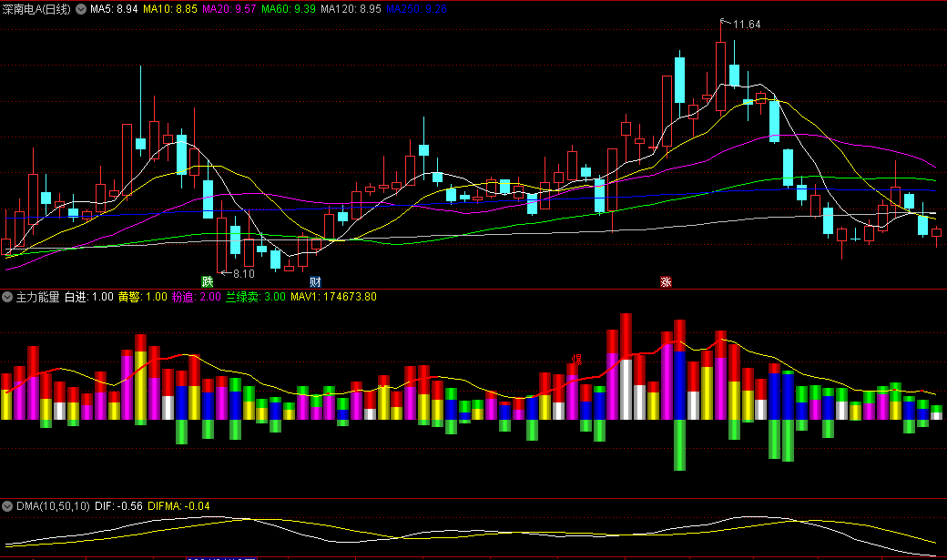Open the main chart indicator dropdown arrow

(x=81, y=9)
